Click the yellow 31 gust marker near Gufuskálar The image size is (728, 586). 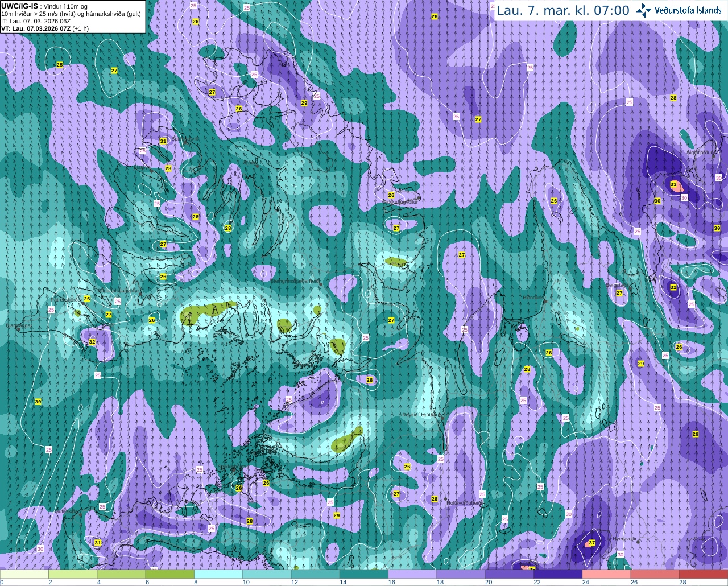coord(98,543)
